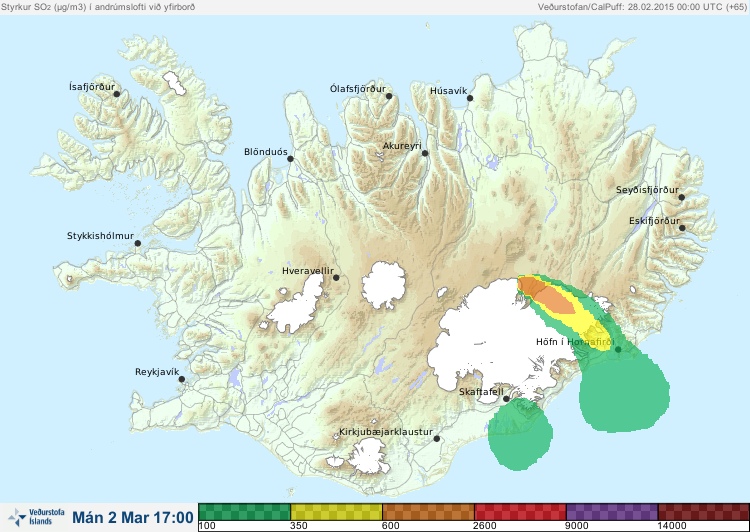Screen dimensions: 750x532
Task: Select the Eskifjörður location dot
Action: coord(683,228)
